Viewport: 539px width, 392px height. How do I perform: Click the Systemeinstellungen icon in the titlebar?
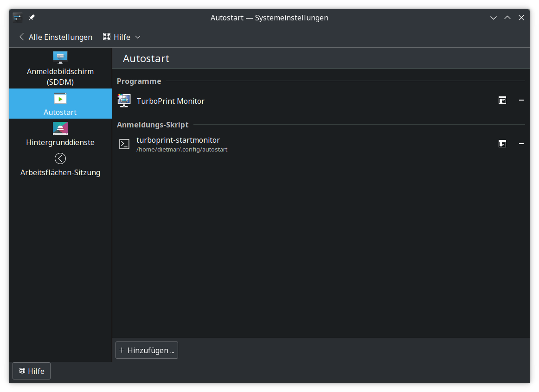[x=17, y=17]
